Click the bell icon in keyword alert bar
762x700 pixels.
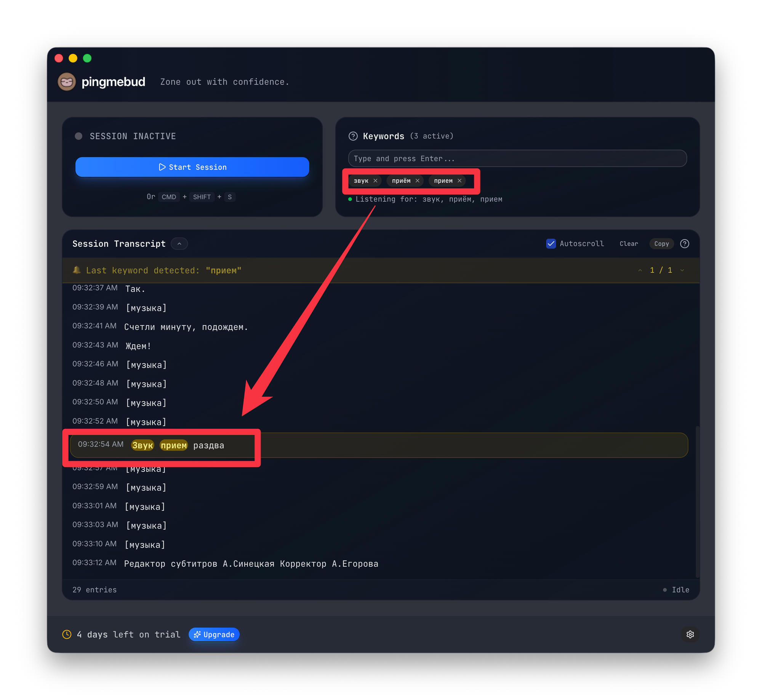pos(77,270)
